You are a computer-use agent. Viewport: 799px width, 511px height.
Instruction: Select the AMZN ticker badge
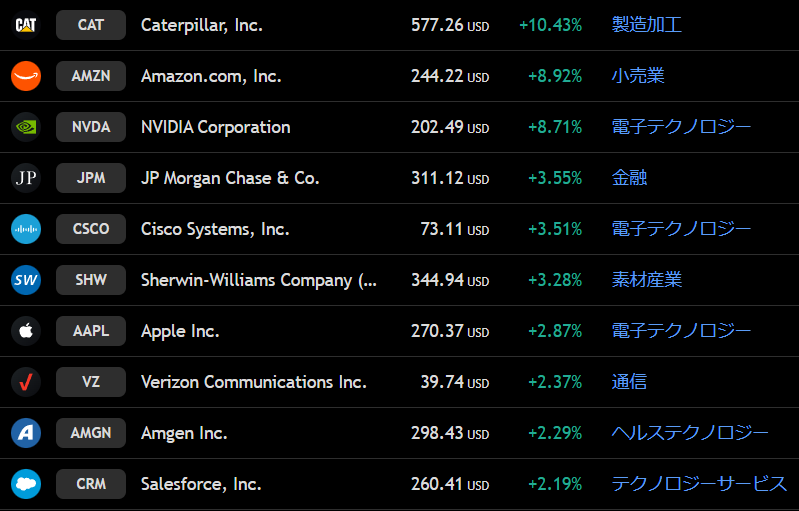[x=91, y=76]
